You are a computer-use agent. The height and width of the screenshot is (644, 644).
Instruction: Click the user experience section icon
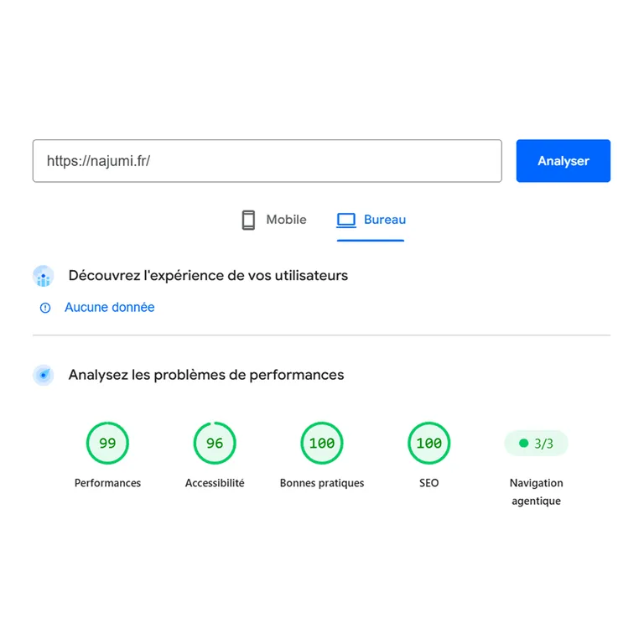[43, 276]
